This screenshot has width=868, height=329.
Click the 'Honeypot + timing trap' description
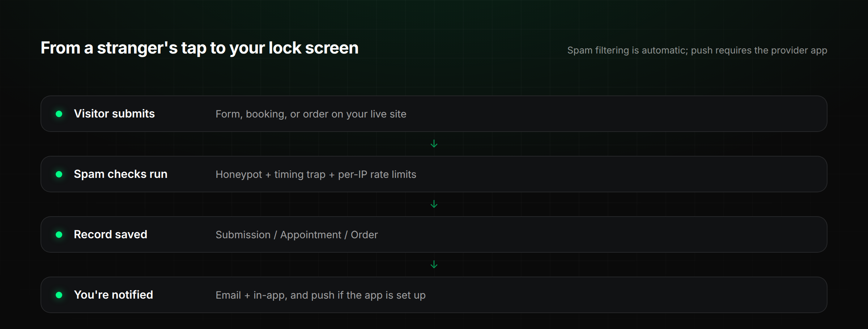coord(316,175)
